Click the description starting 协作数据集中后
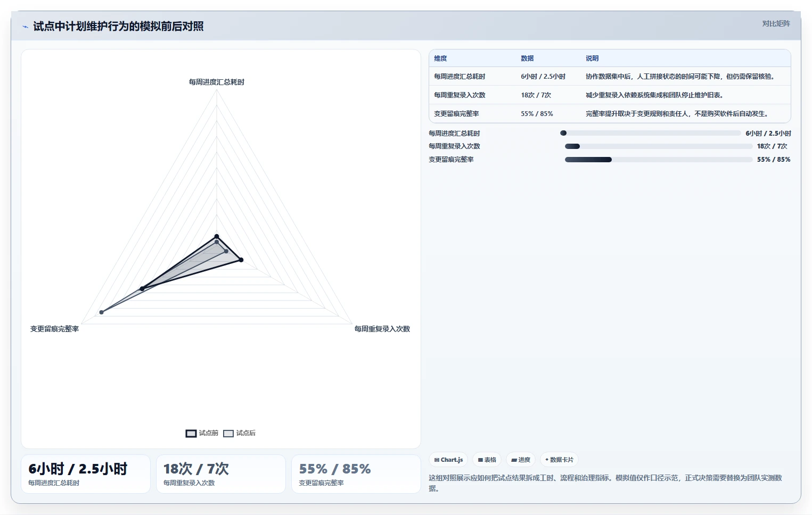 pos(680,77)
